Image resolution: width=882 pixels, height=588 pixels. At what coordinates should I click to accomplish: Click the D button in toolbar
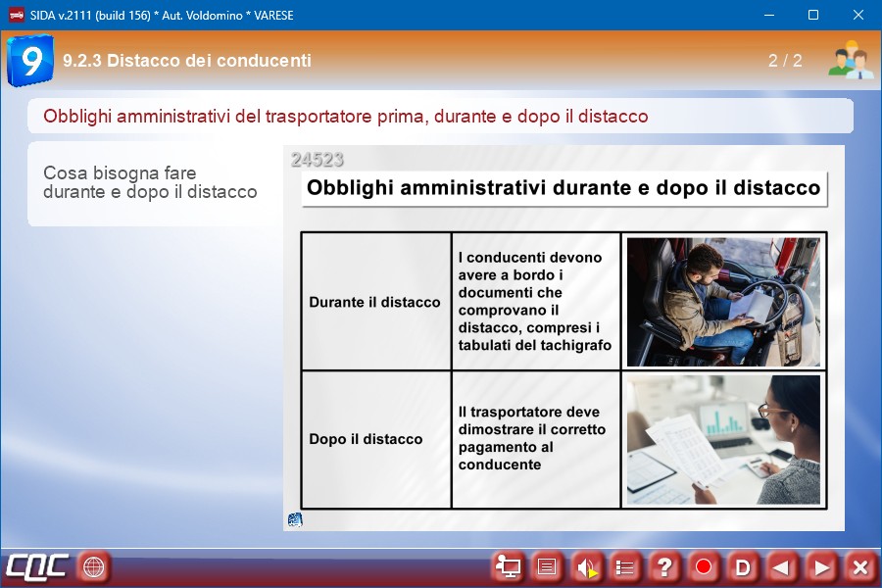(x=743, y=566)
